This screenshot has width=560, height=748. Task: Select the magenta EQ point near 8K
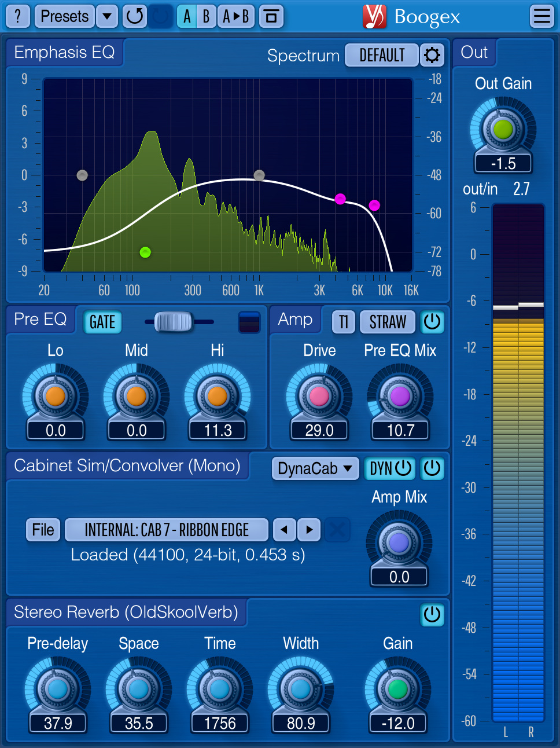click(x=374, y=205)
